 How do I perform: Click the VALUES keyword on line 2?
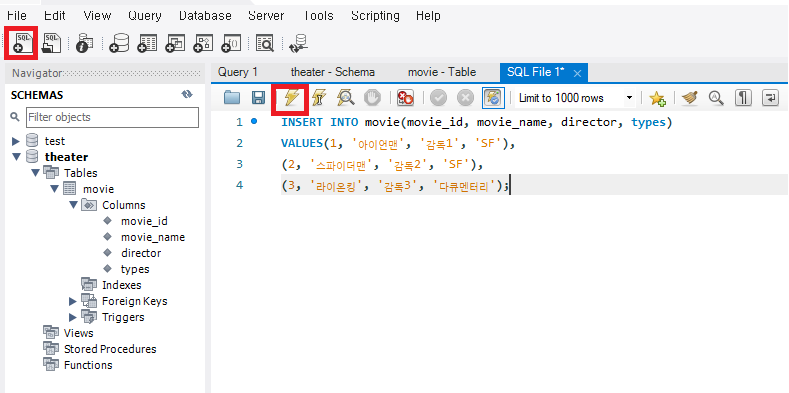click(x=301, y=143)
